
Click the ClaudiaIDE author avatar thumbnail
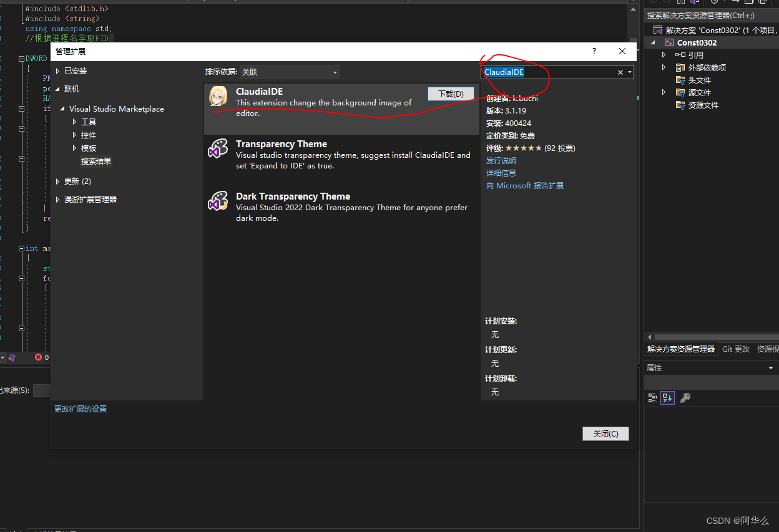point(218,96)
